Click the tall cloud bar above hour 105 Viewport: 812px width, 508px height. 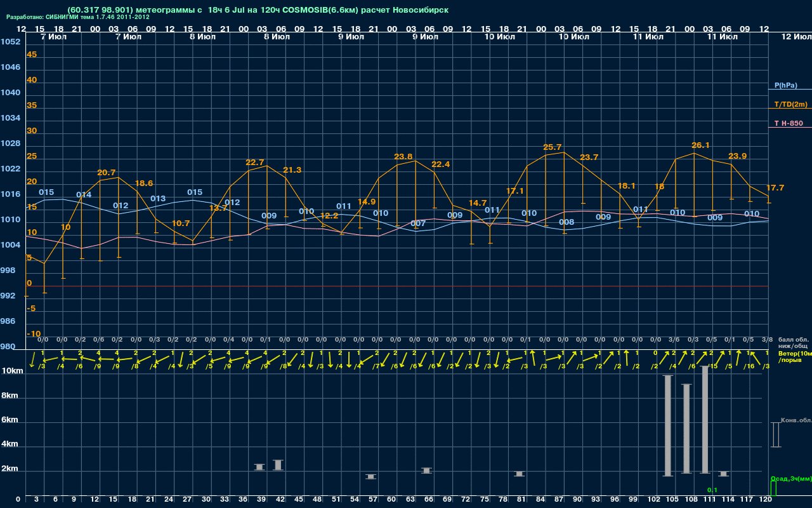click(x=668, y=425)
